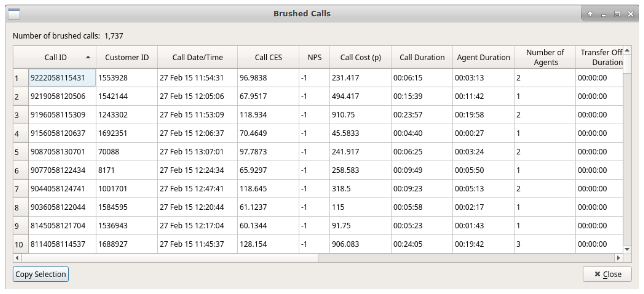644x294 pixels.
Task: Sort by Customer ID column header
Action: (x=127, y=57)
